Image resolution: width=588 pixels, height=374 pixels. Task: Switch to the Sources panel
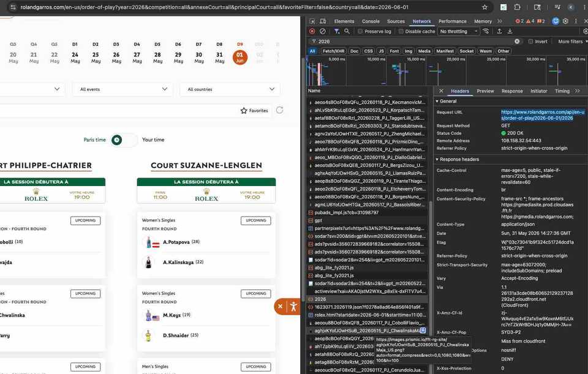tap(396, 21)
